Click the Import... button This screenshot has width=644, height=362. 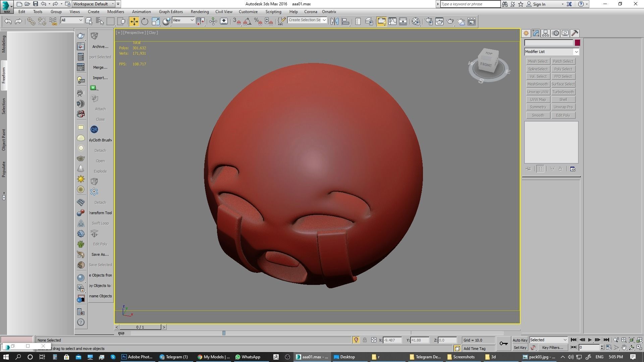(x=100, y=78)
